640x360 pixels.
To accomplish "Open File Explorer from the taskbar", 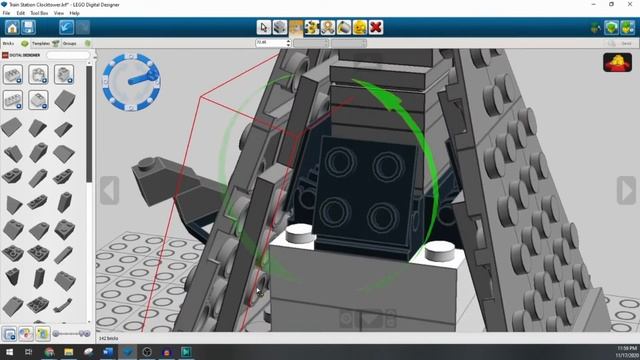I will (x=69, y=351).
